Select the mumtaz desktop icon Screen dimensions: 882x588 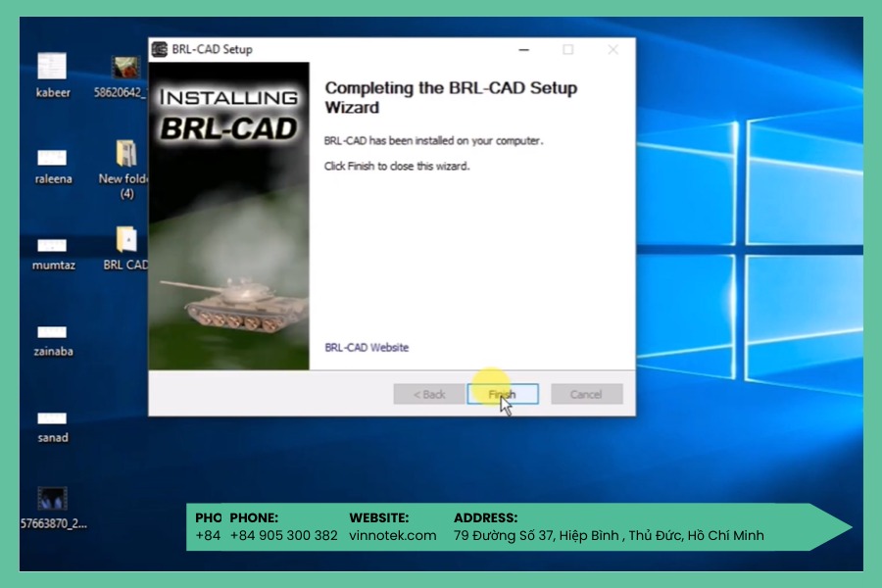click(53, 255)
